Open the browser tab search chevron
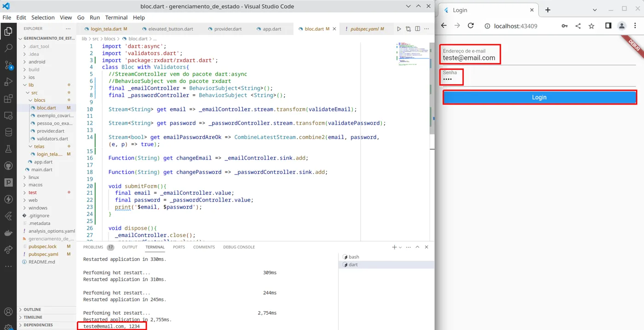The width and height of the screenshot is (644, 330). pos(594,10)
